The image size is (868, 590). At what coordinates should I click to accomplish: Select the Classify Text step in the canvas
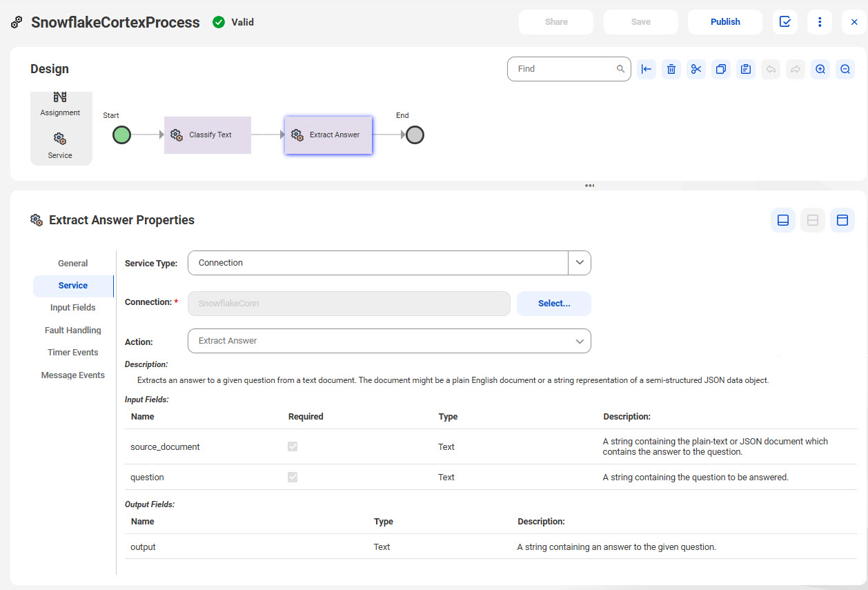click(208, 135)
